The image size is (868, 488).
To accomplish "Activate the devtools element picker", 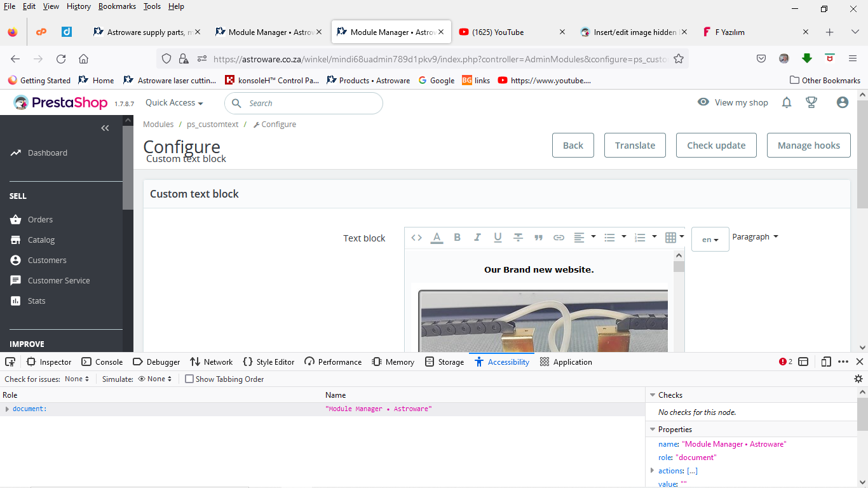I will click(10, 362).
